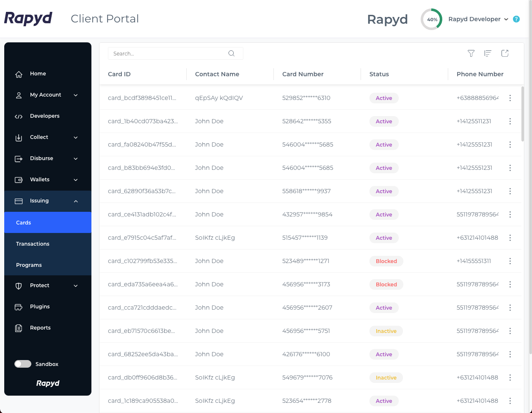Open the Reports menu item
This screenshot has height=413, width=532.
(48, 328)
